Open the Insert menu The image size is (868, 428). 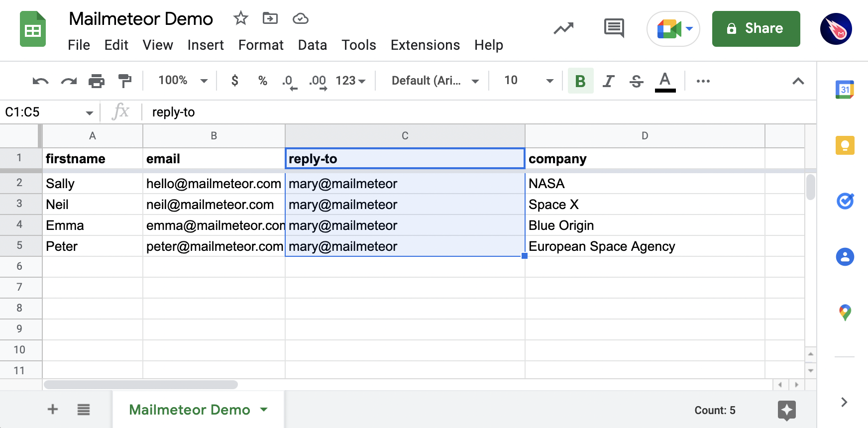tap(206, 45)
